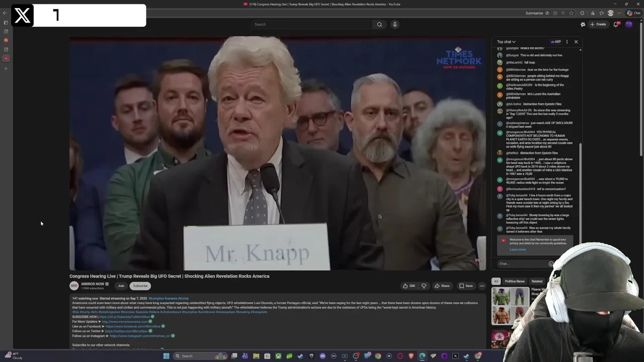Click the video title text
The image size is (644, 362).
tap(170, 276)
